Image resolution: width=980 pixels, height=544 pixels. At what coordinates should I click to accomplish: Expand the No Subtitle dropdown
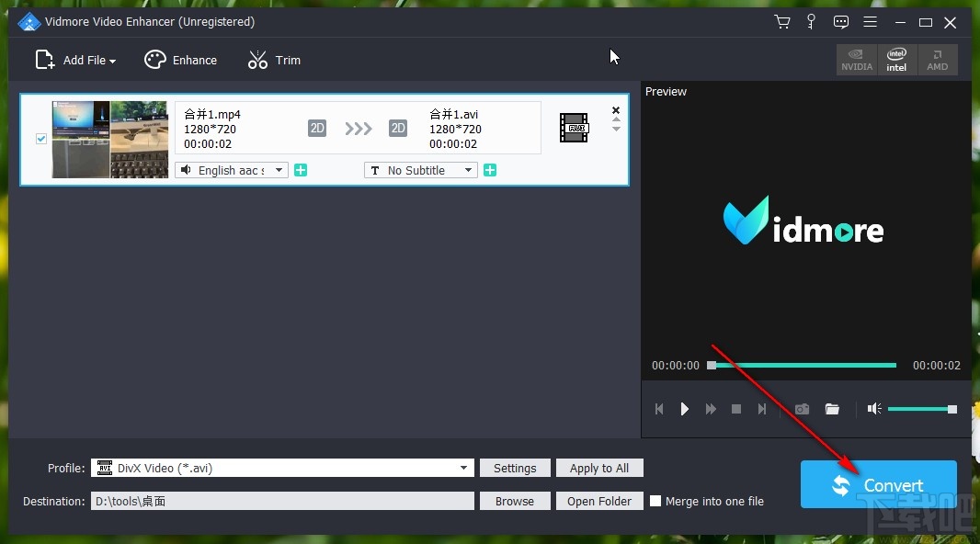click(421, 170)
